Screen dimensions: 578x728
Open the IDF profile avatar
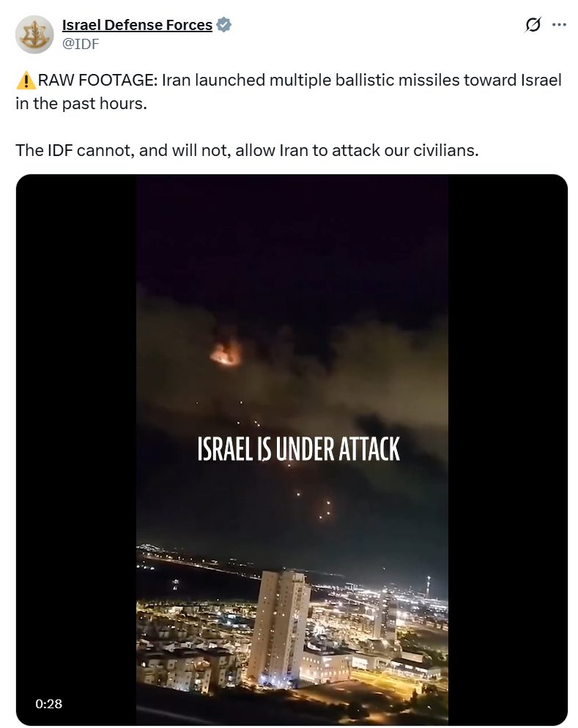pyautogui.click(x=35, y=34)
